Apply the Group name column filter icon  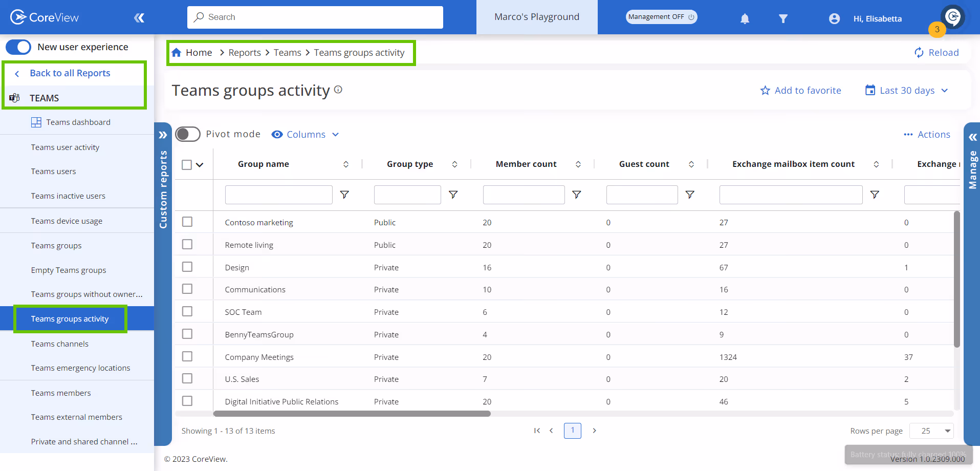click(344, 195)
